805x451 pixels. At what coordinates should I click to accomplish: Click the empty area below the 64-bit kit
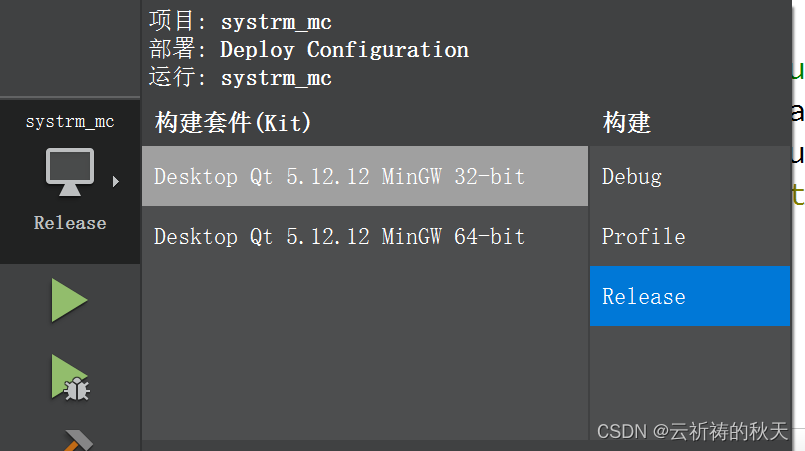tap(365, 352)
